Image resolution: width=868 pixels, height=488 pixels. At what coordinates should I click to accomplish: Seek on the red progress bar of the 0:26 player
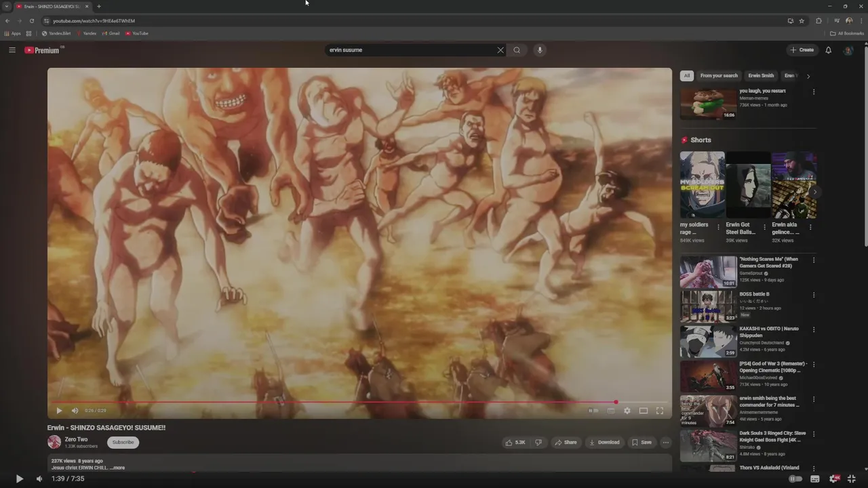(358, 402)
